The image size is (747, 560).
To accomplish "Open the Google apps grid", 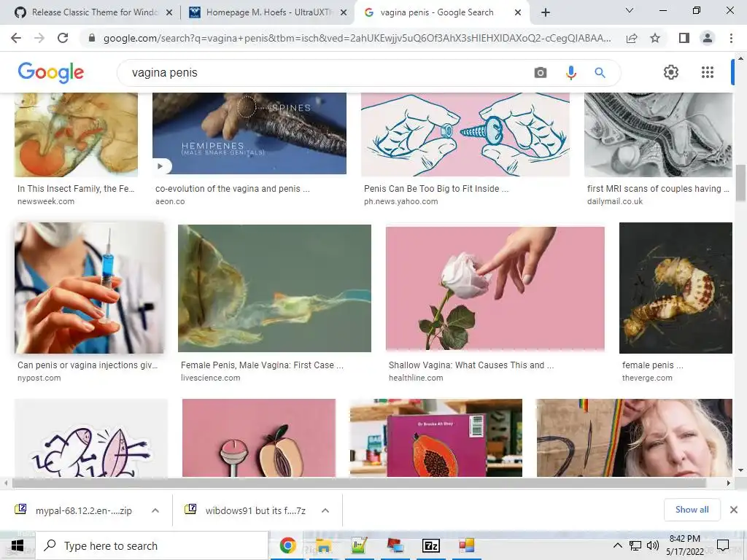I will (x=708, y=72).
